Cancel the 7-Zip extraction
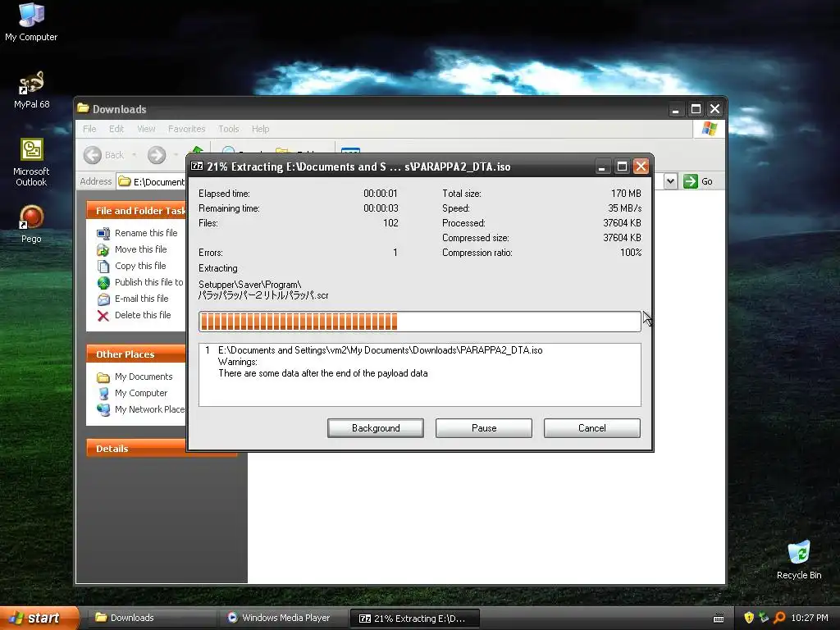840x630 pixels. click(592, 428)
